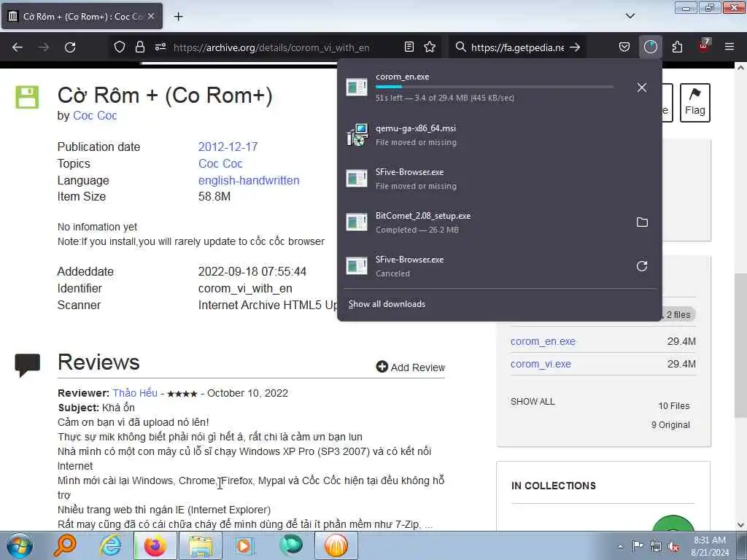
Task: Open qemu-ga-x86_64.msi download entry
Action: (x=499, y=135)
